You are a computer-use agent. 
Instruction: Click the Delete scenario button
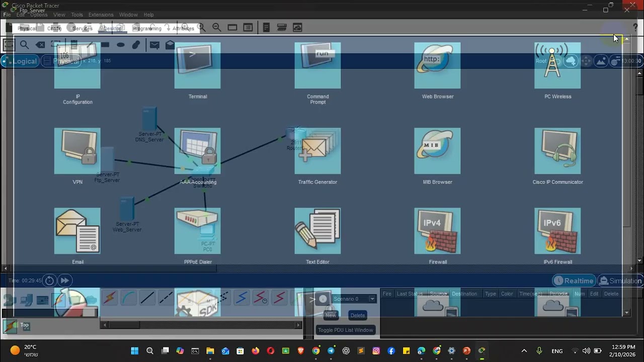tap(358, 315)
